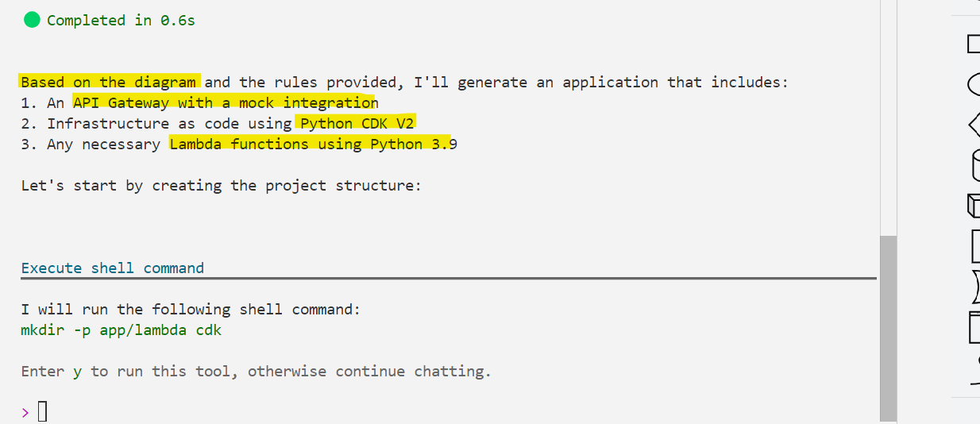Click the Execute shell command heading
Image resolution: width=980 pixels, height=424 pixels.
tap(112, 268)
